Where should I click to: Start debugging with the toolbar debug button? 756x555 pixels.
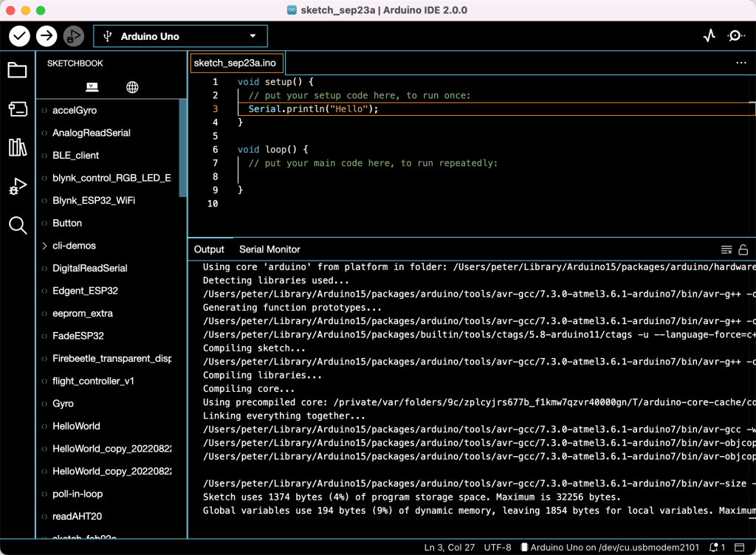(x=74, y=36)
